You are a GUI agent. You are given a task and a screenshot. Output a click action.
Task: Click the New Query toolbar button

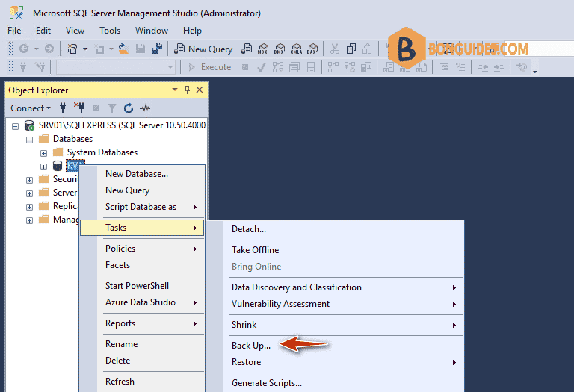(203, 49)
